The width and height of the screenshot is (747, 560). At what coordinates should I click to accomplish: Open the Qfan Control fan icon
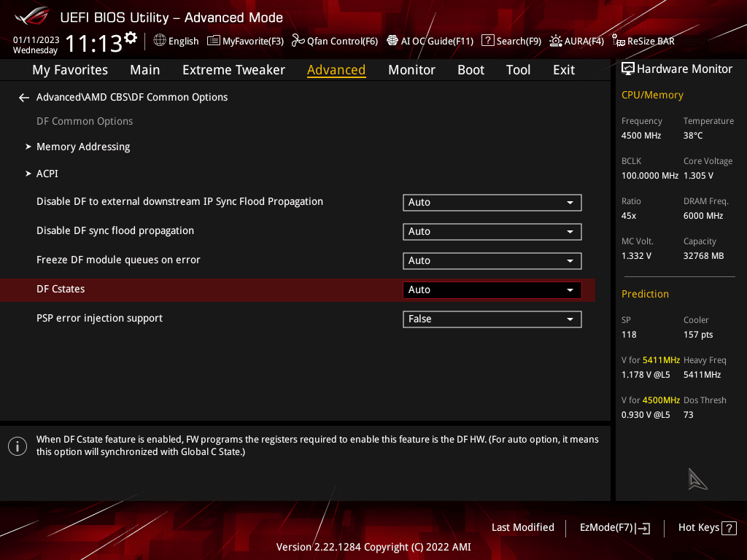(298, 41)
